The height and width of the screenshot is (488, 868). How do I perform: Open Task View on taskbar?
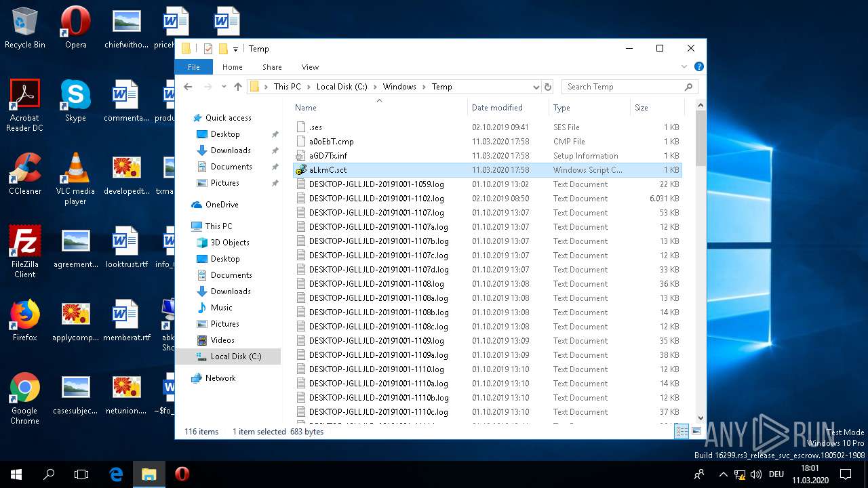[x=81, y=474]
